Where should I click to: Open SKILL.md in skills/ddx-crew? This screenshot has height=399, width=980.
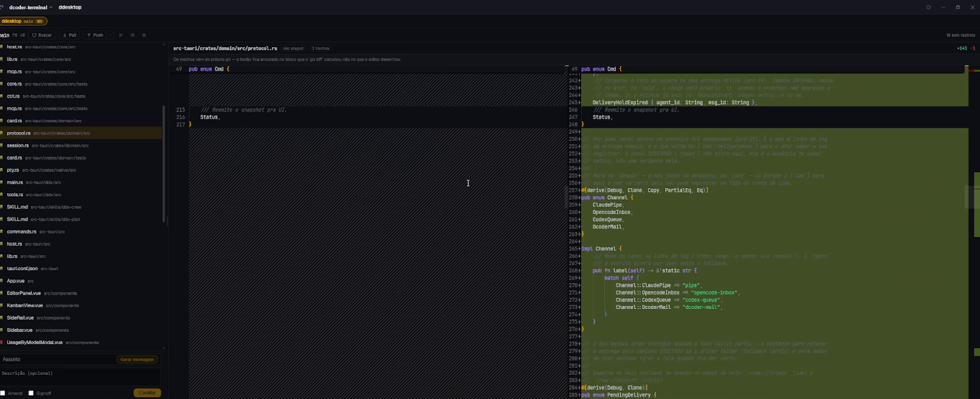click(x=82, y=207)
